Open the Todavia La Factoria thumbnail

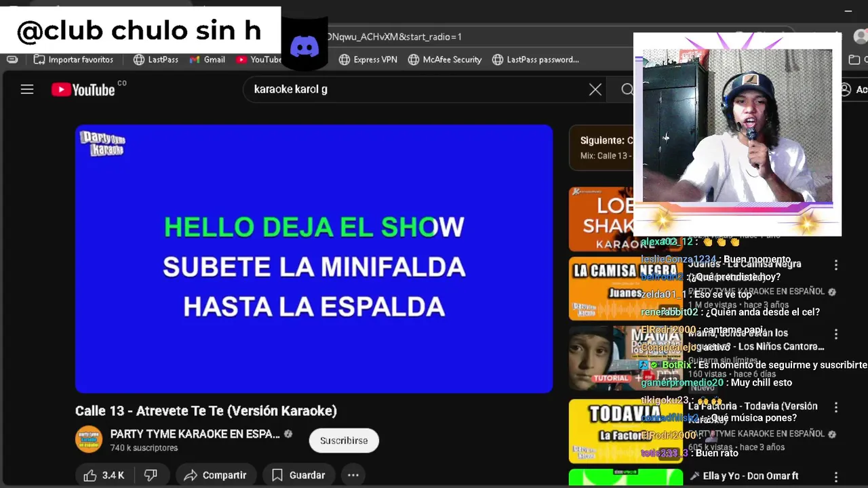(x=625, y=431)
